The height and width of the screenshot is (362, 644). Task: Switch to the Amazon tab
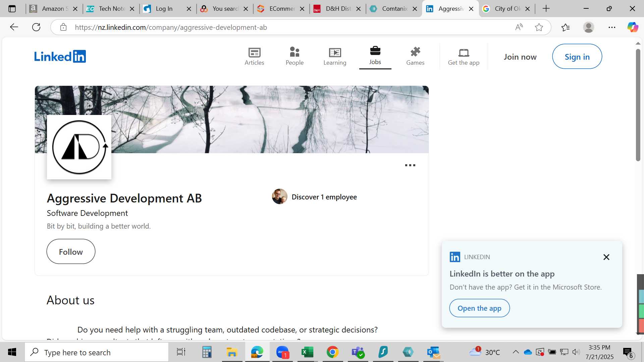pos(54,9)
